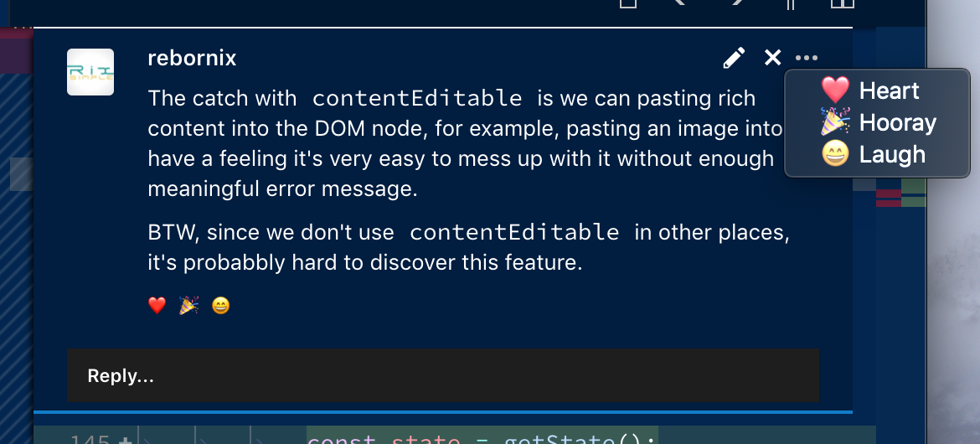Click into the Reply... input box
This screenshot has height=444, width=980.
point(442,376)
